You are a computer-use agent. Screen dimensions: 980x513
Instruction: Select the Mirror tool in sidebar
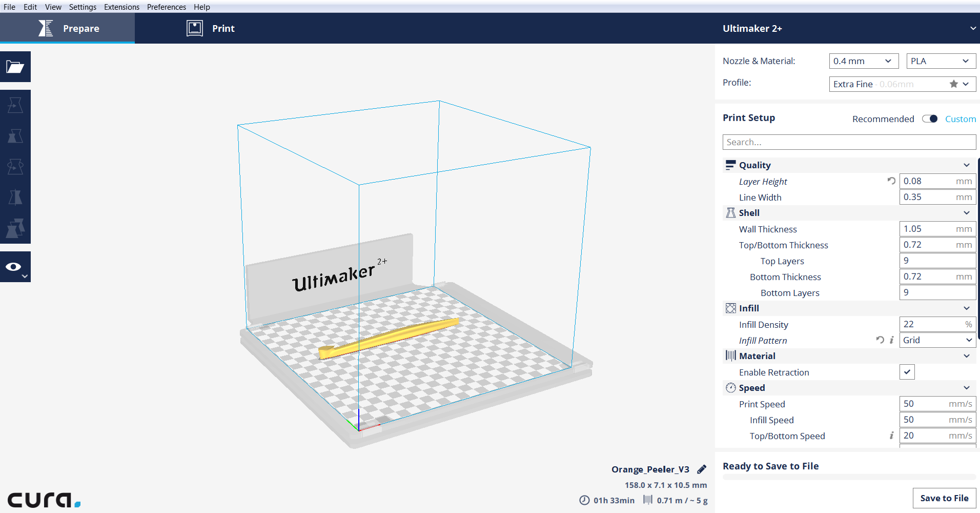coord(15,198)
